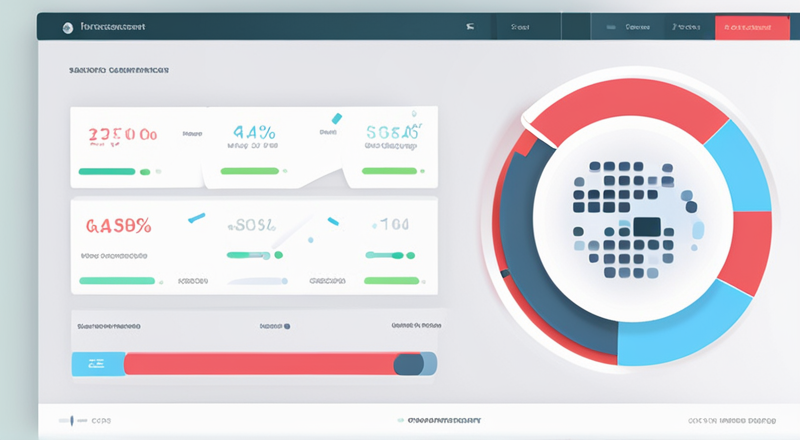800x440 pixels.
Task: Toggle the green switch under the 100 stat
Action: pyautogui.click(x=389, y=255)
